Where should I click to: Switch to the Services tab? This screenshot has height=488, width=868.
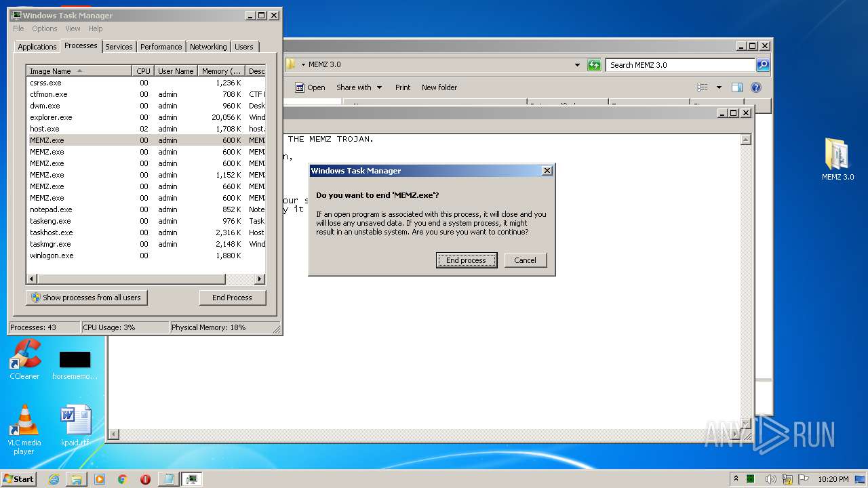click(x=119, y=47)
